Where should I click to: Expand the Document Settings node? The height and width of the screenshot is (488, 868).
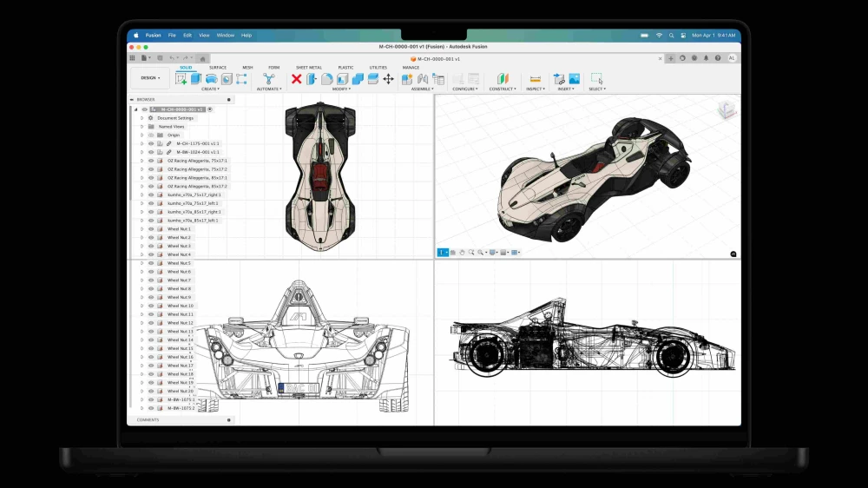pos(141,118)
